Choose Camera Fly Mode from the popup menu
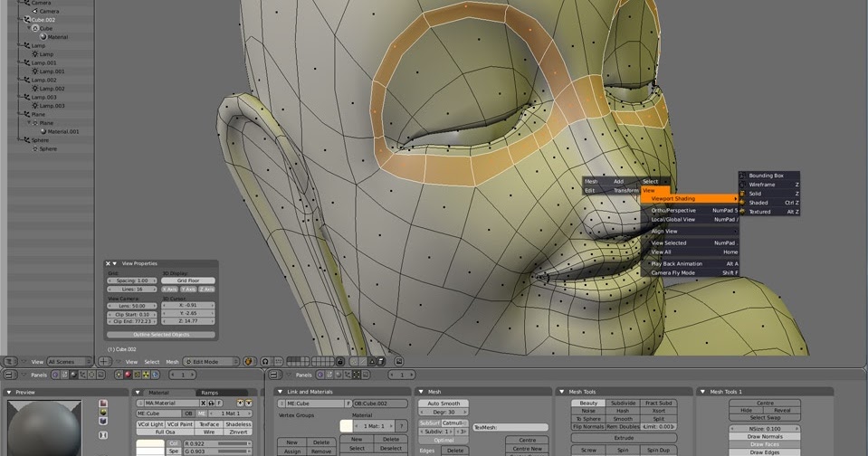 pos(690,273)
